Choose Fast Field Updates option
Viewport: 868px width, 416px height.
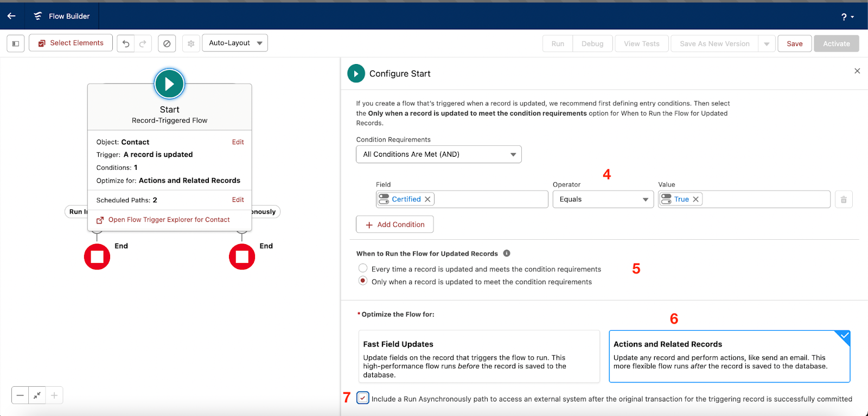479,356
